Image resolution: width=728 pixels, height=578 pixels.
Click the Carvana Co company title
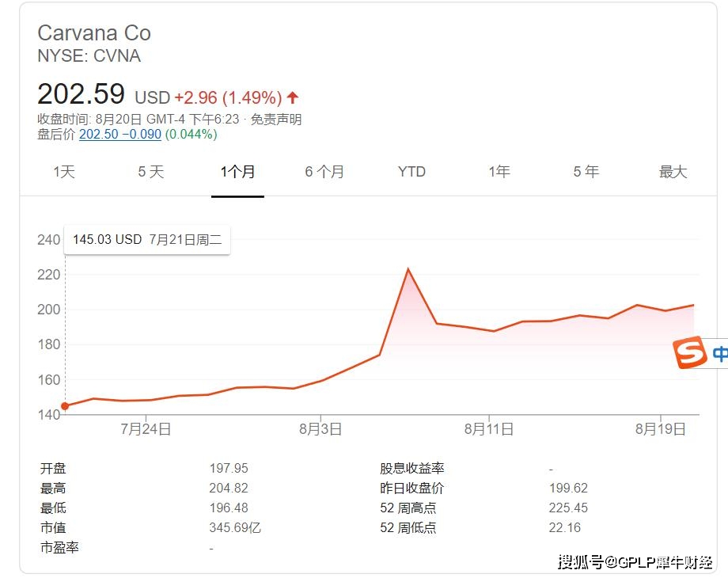(94, 33)
